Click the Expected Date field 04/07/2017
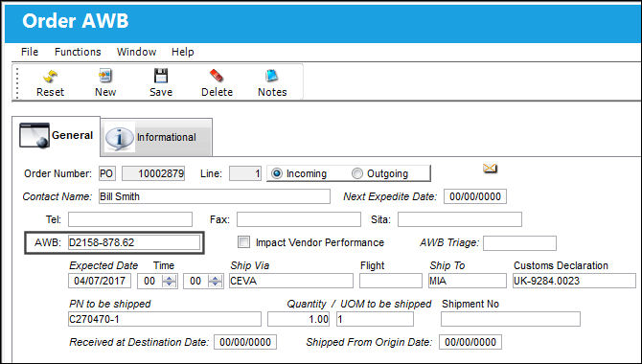Image resolution: width=642 pixels, height=364 pixels. pyautogui.click(x=100, y=282)
